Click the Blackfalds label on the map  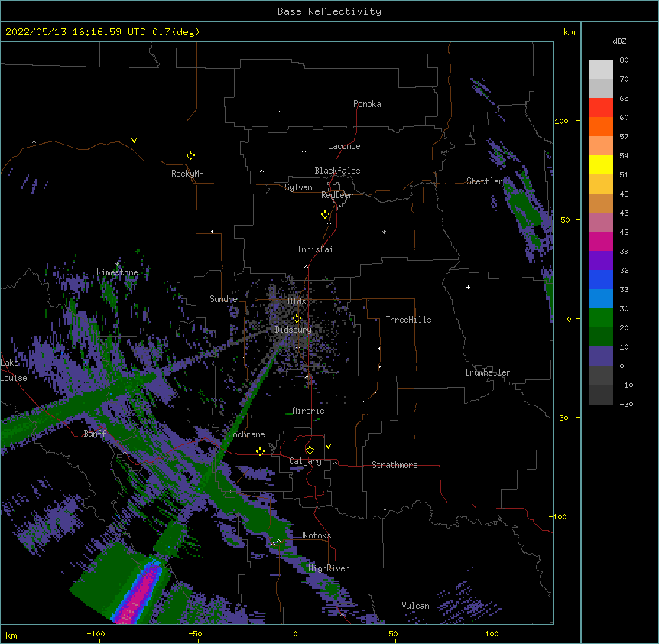337,171
